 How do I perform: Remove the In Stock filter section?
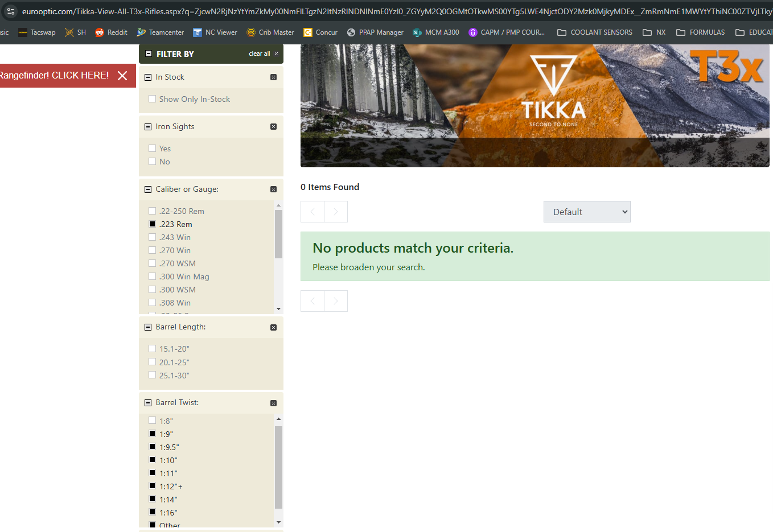tap(273, 77)
